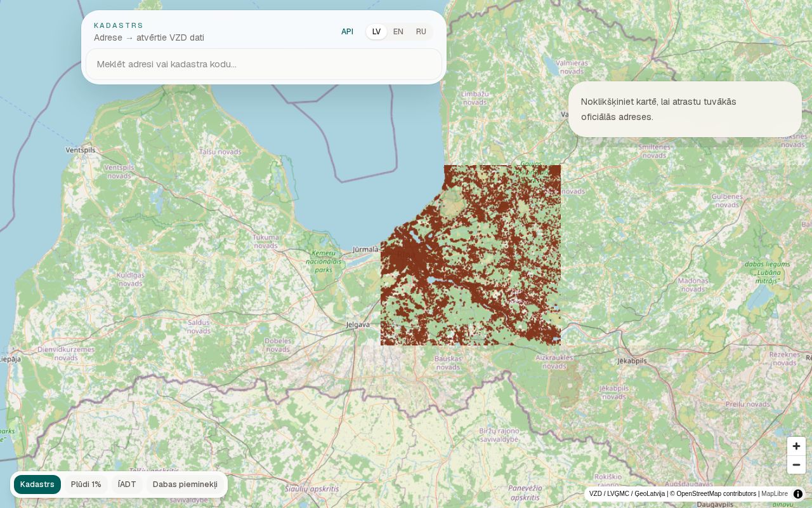Click the Ventspils city label on map
Viewport: 812px width, 508px height.
(81, 150)
